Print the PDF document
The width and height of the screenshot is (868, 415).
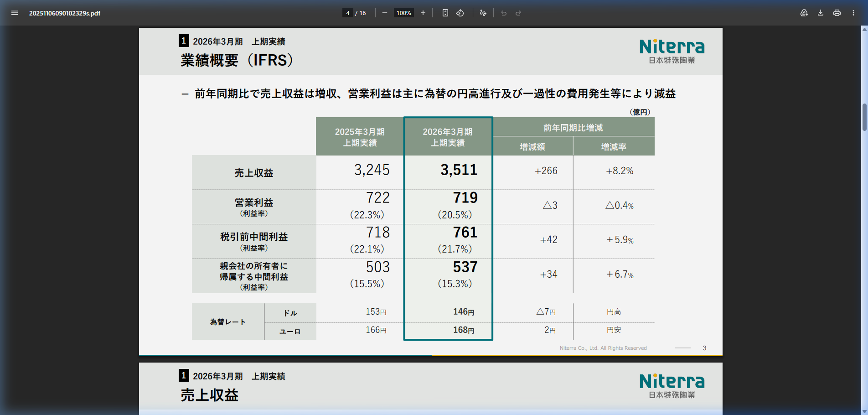click(837, 13)
